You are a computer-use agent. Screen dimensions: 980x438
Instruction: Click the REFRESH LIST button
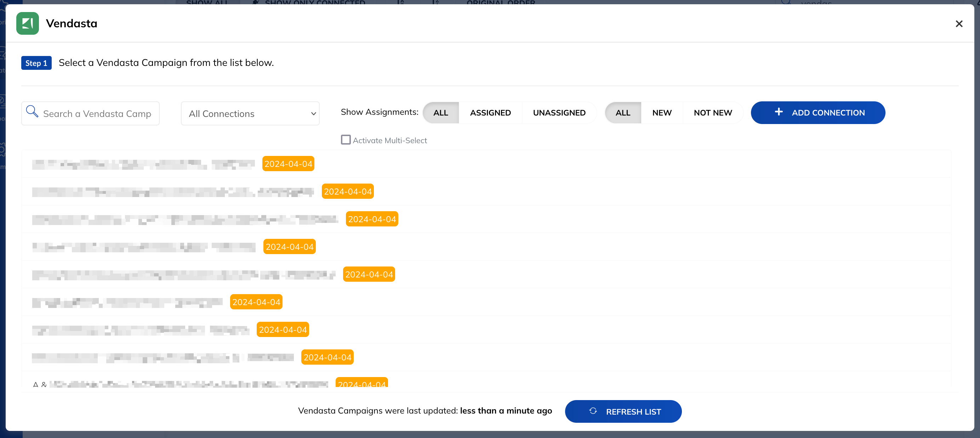(x=623, y=411)
